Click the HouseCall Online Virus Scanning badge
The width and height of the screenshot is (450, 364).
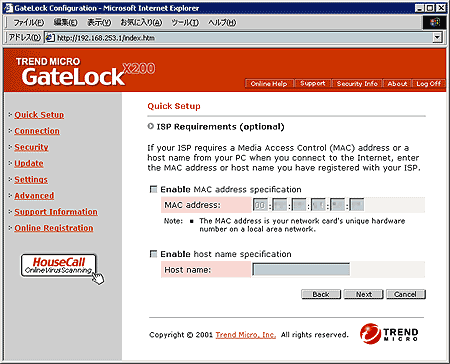(59, 265)
